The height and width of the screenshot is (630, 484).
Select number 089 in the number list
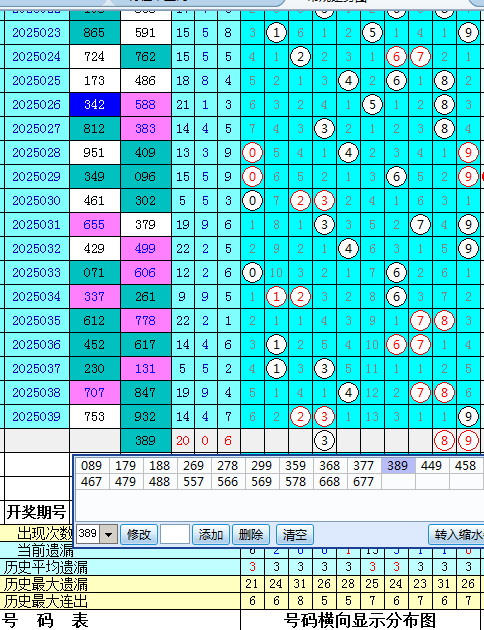pyautogui.click(x=92, y=466)
